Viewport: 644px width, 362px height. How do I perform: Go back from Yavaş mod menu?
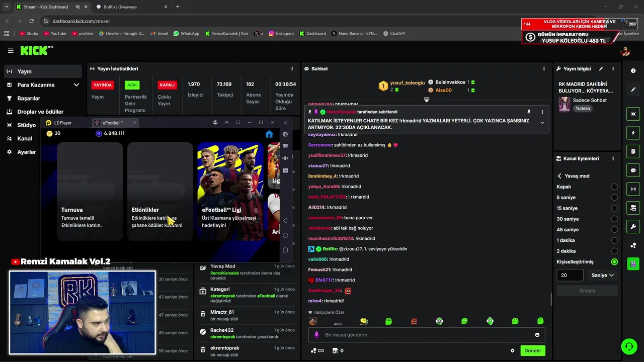559,176
